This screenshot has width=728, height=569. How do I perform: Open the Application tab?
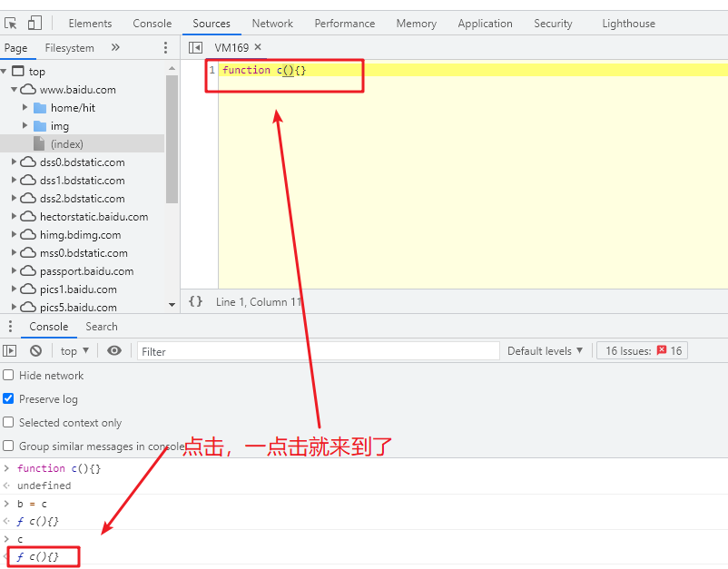point(485,24)
